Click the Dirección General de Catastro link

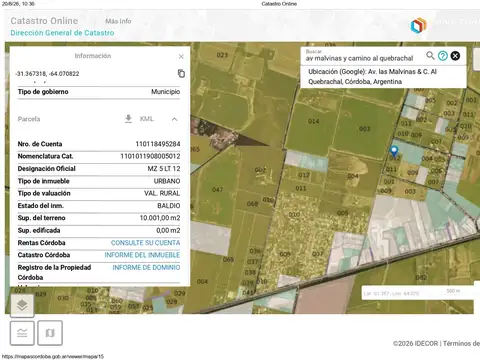pos(62,33)
